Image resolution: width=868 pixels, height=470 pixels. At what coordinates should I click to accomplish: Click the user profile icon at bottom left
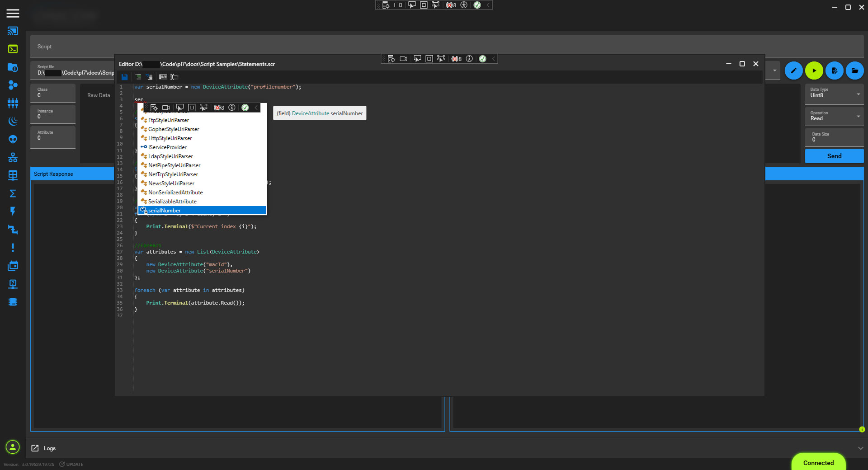(13, 447)
